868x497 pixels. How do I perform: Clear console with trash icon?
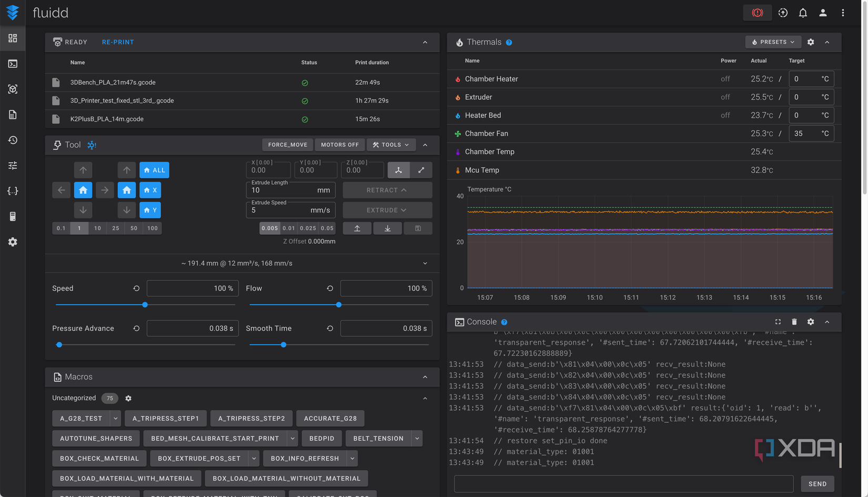(794, 322)
